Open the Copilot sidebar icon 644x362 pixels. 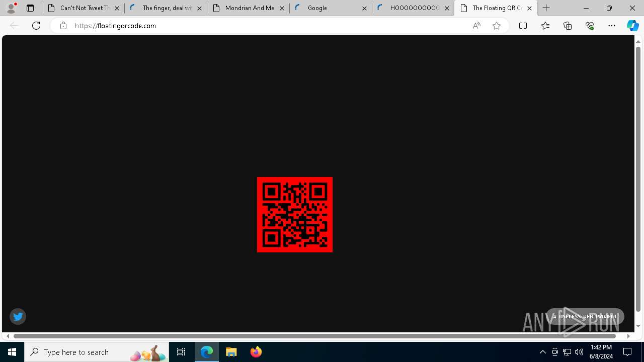click(633, 26)
